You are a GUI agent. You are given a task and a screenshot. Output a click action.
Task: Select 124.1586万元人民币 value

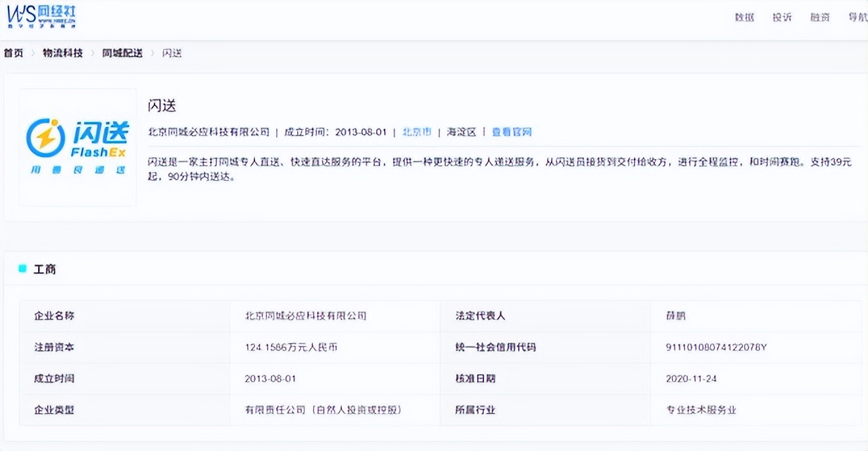pyautogui.click(x=291, y=347)
